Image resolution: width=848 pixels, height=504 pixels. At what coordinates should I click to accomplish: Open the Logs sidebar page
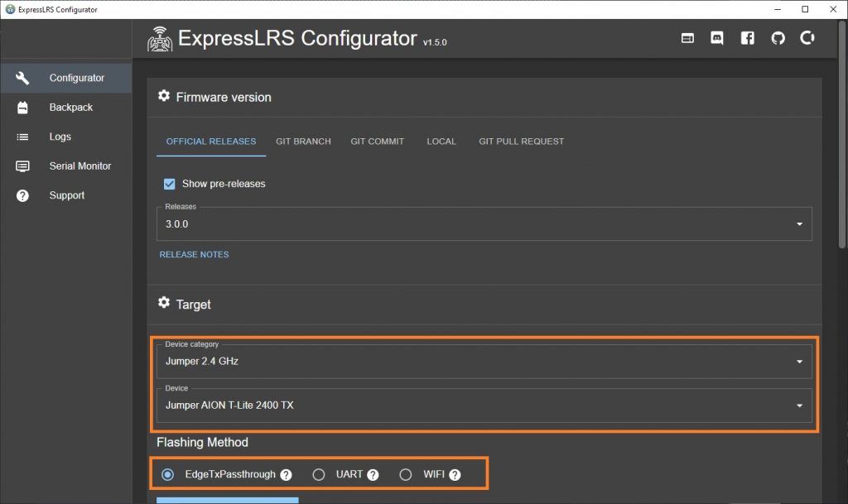click(66, 137)
